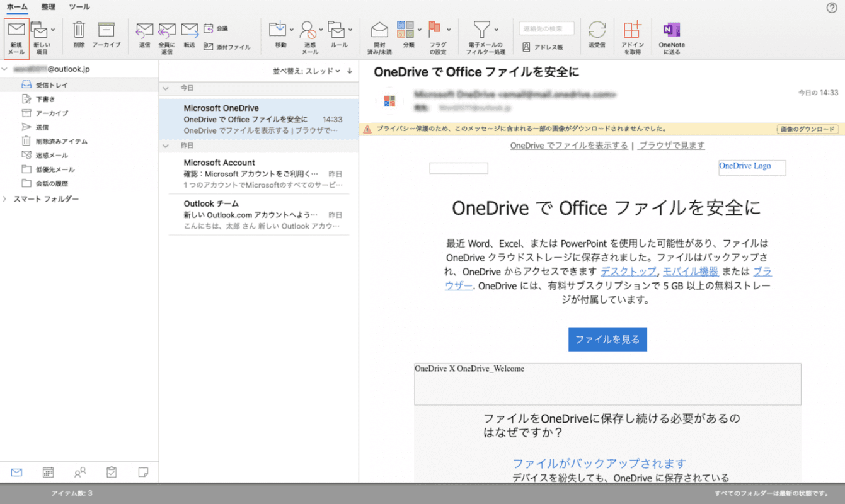Open the email filter dropdown arrow

(x=497, y=30)
